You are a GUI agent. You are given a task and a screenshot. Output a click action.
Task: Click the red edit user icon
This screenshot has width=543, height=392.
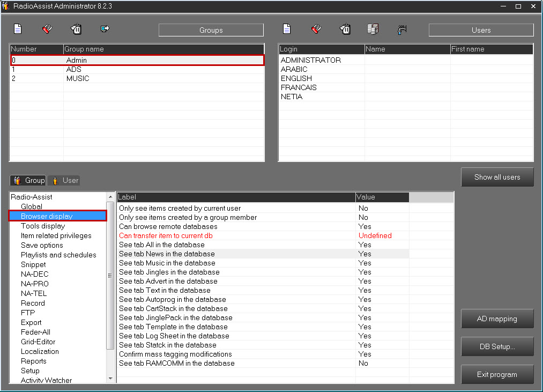(x=316, y=29)
